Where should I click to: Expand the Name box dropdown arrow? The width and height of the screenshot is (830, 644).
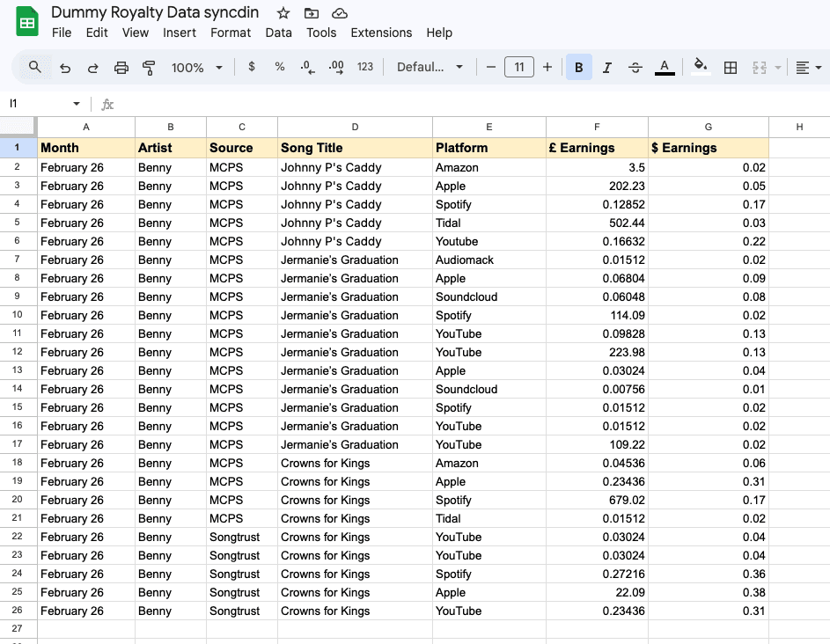click(x=77, y=104)
